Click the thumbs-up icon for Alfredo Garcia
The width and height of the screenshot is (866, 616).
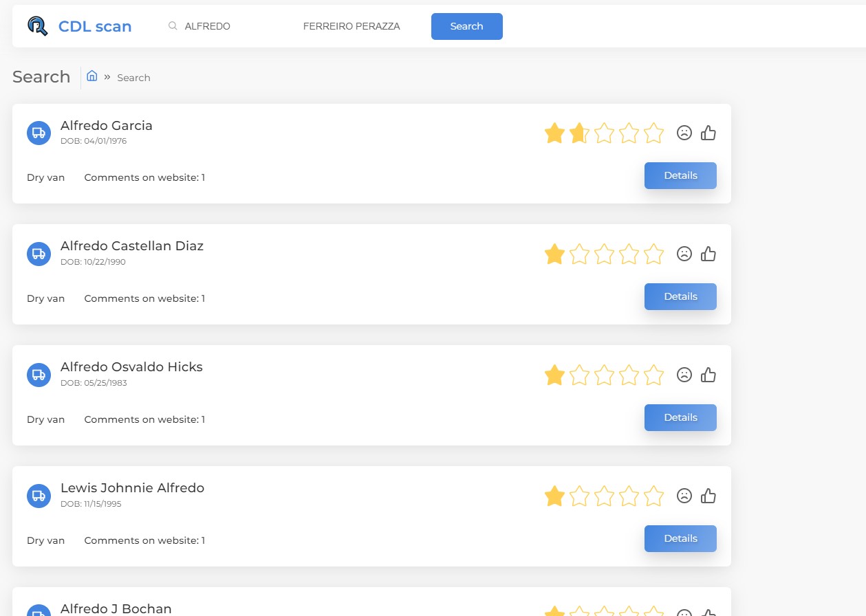pyautogui.click(x=708, y=133)
